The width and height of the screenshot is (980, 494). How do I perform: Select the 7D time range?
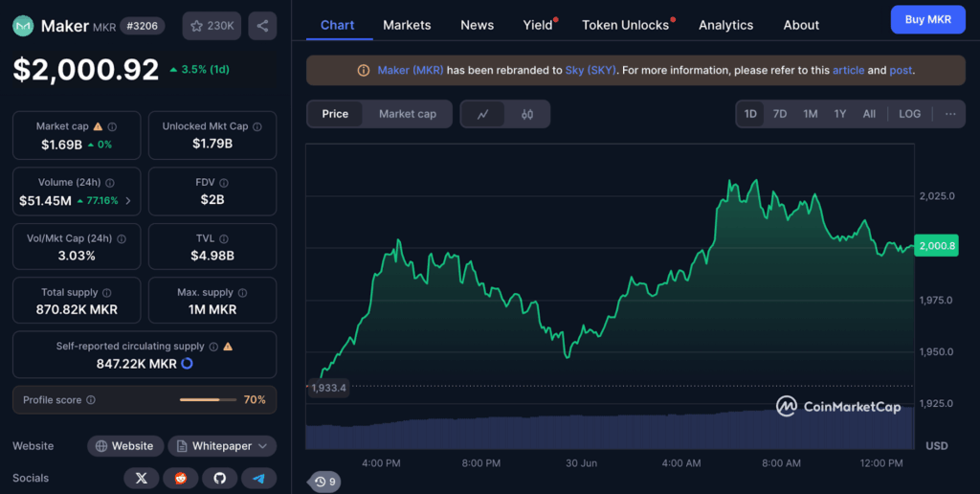[780, 114]
